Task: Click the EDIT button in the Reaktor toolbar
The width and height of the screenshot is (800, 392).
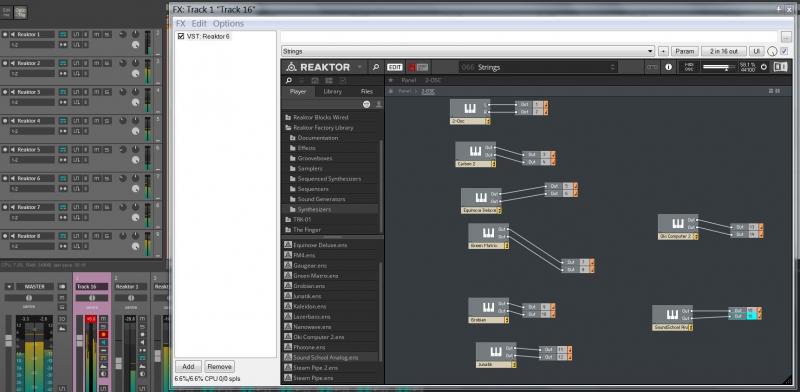Action: [x=395, y=67]
